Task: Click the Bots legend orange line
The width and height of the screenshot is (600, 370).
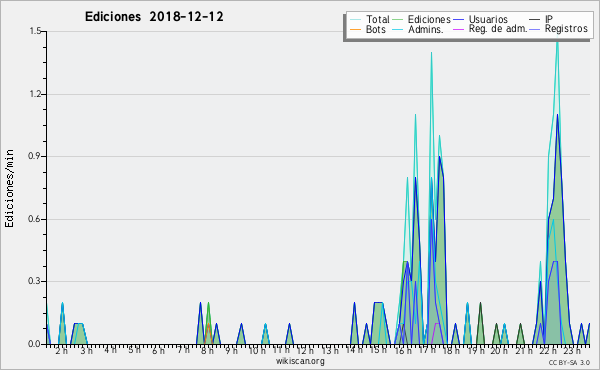Action: (x=355, y=29)
